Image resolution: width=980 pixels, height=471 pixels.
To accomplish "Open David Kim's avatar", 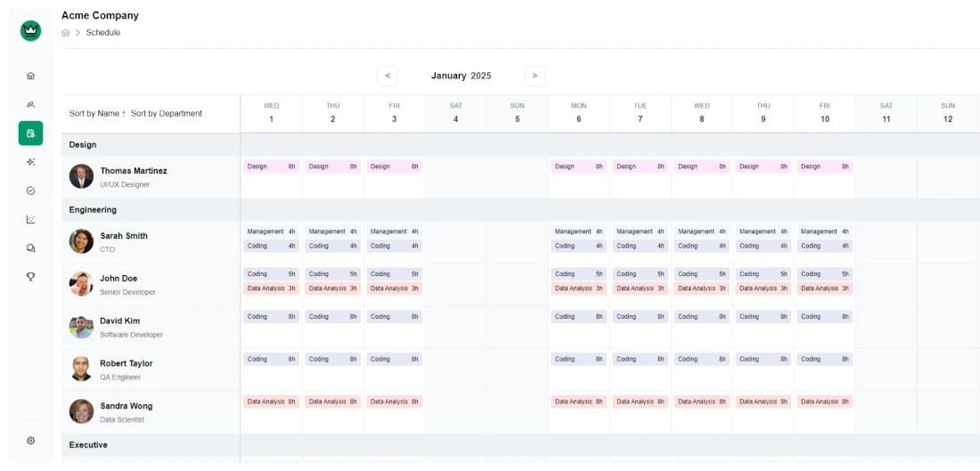I will pos(81,327).
